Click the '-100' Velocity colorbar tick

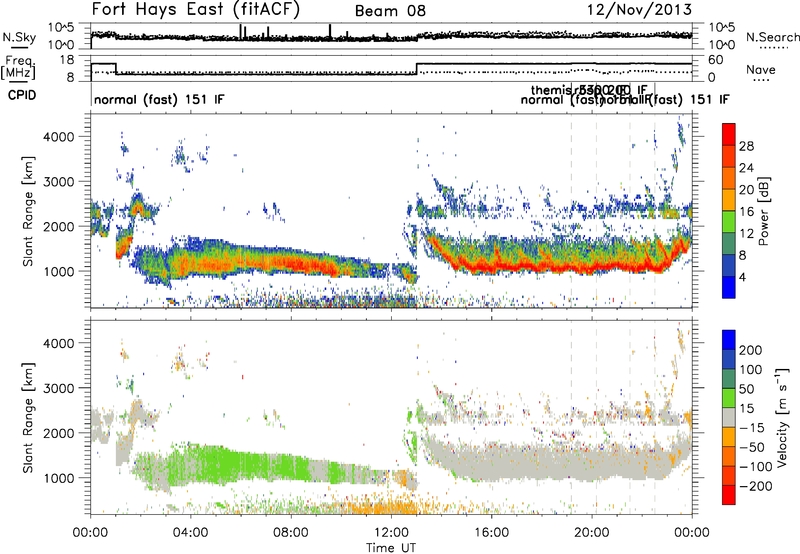pos(756,467)
